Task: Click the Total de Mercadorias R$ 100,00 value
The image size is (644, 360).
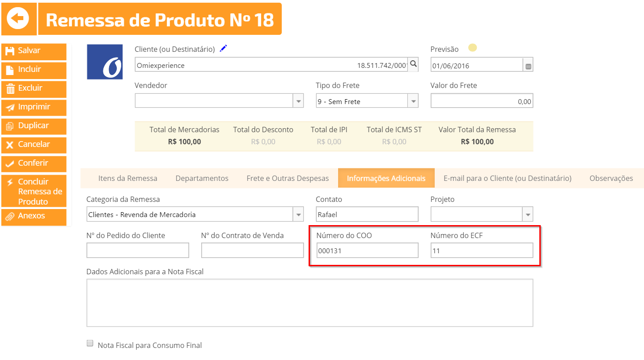Action: tap(184, 142)
